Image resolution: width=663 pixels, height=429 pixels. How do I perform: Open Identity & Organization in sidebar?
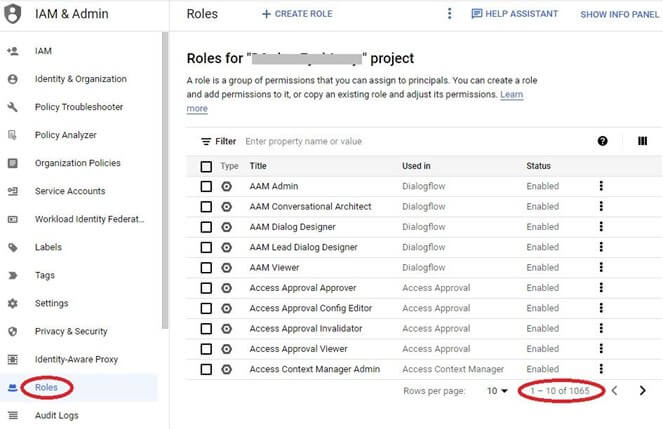click(x=81, y=79)
